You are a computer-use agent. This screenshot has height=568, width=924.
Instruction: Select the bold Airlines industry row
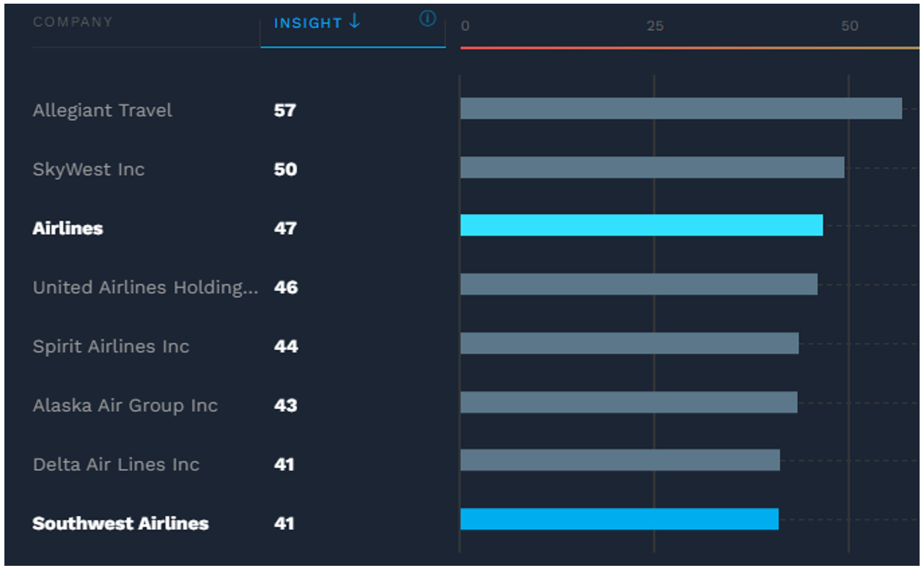point(67,229)
